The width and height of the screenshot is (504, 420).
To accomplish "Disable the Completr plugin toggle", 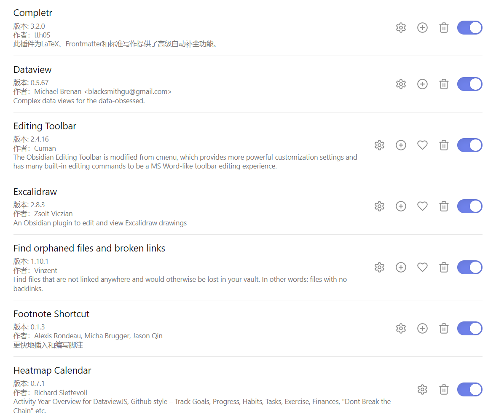I will (x=469, y=28).
